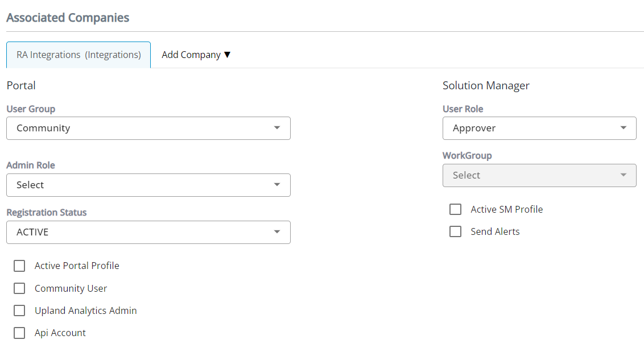Check the Community User checkbox
This screenshot has width=644, height=356.
[x=19, y=288]
